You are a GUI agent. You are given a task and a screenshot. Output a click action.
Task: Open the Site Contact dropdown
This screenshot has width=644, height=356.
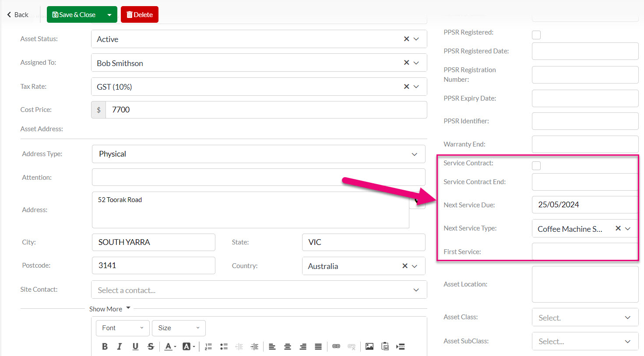[x=259, y=290]
